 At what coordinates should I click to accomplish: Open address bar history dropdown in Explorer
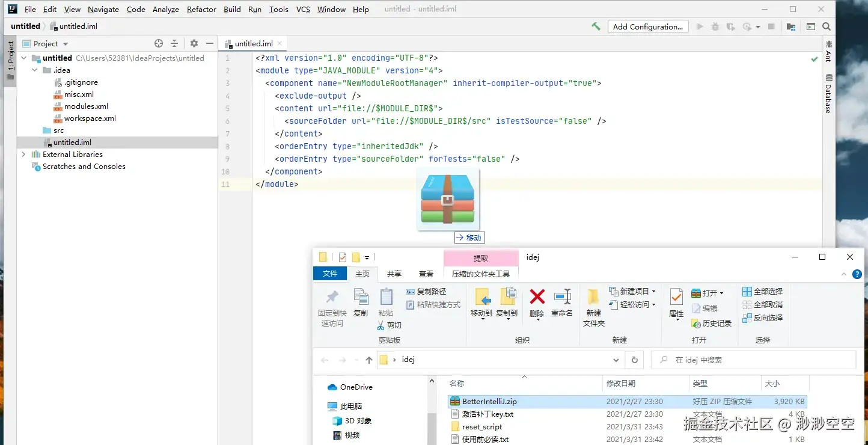(x=616, y=360)
